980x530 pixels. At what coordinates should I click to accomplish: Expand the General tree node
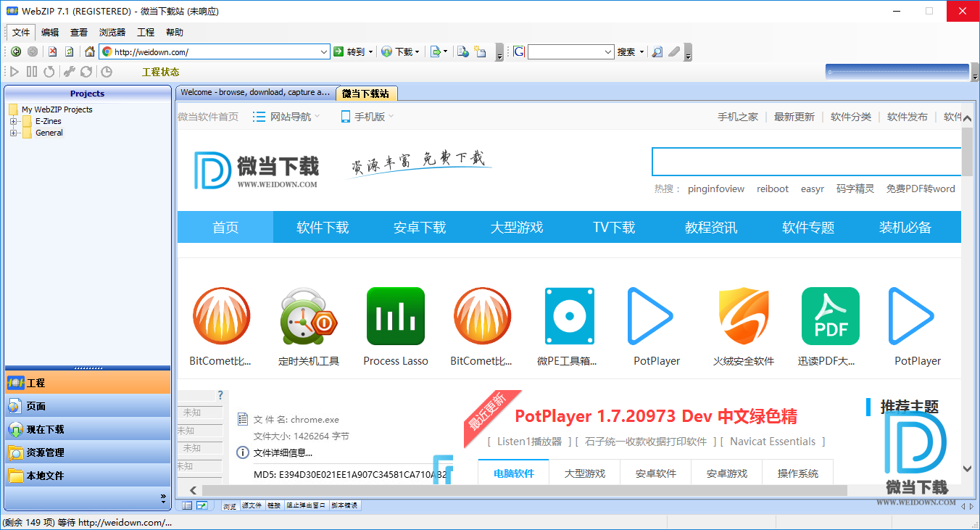coord(13,133)
